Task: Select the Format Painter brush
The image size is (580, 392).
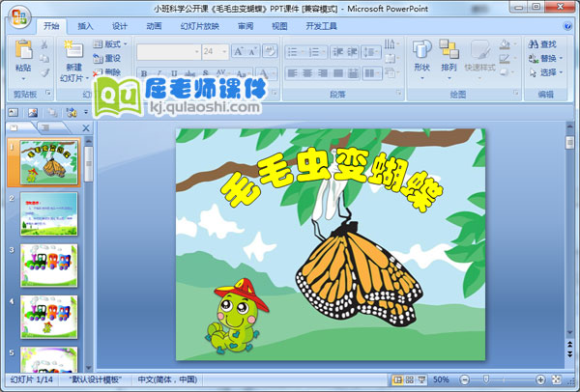Action: click(44, 72)
